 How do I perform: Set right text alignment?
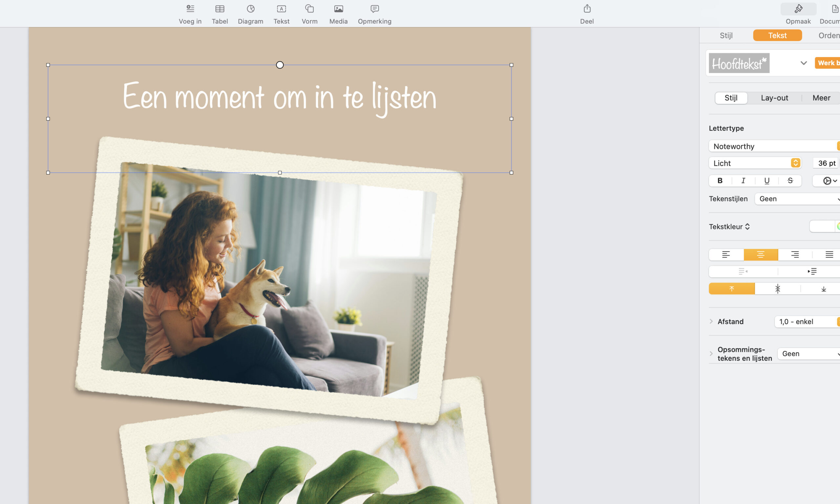click(x=795, y=255)
